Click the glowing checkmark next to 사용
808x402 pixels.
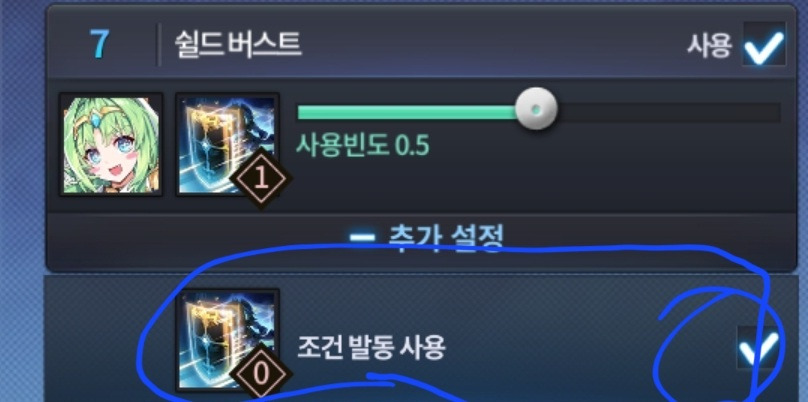click(764, 44)
